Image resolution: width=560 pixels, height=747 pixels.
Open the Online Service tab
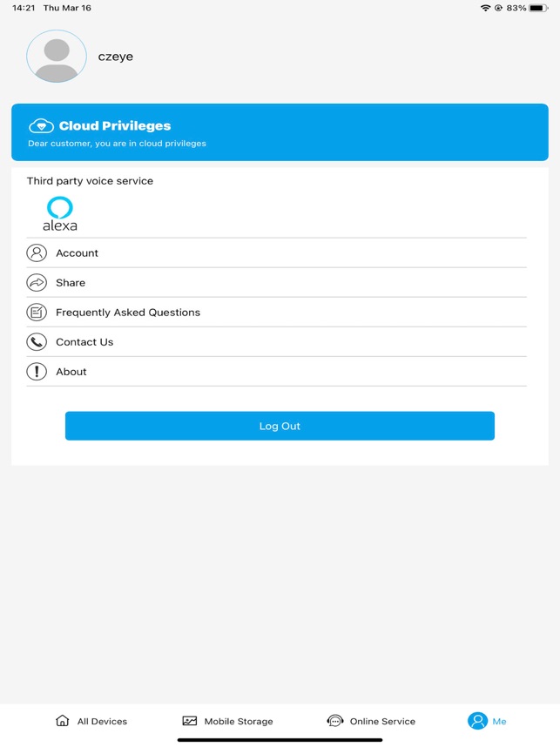(x=370, y=721)
